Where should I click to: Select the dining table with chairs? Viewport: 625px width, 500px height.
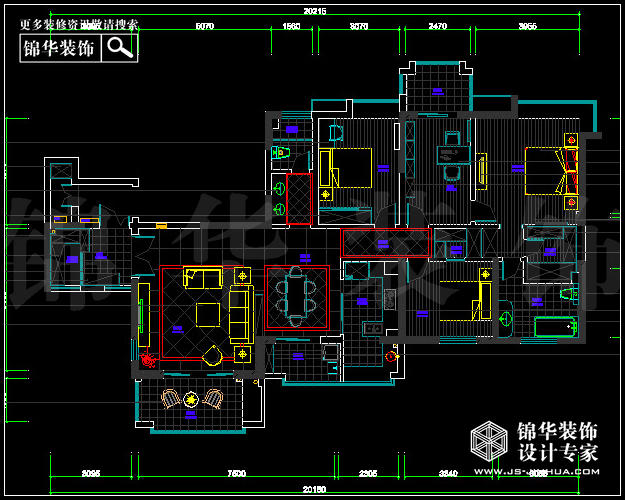296,297
